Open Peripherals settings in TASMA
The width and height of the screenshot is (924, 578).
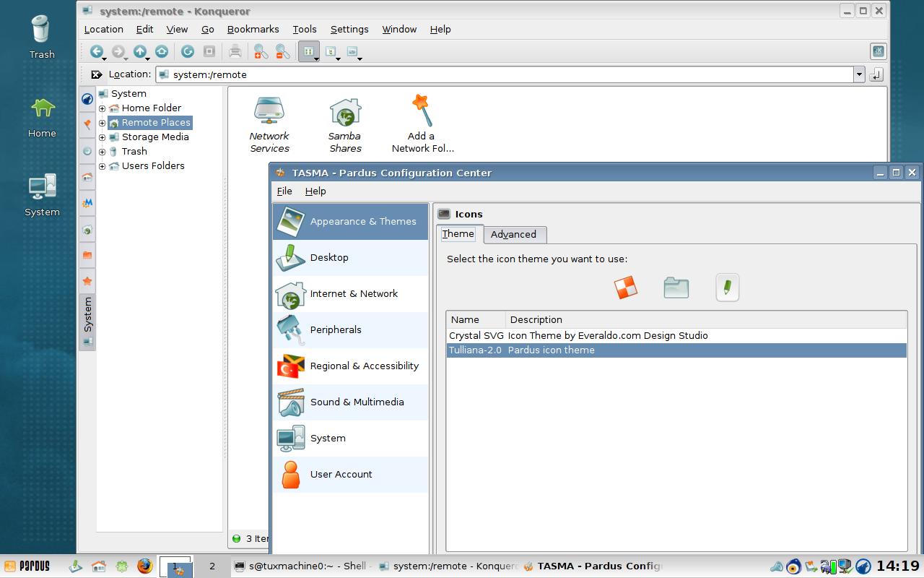(x=351, y=330)
